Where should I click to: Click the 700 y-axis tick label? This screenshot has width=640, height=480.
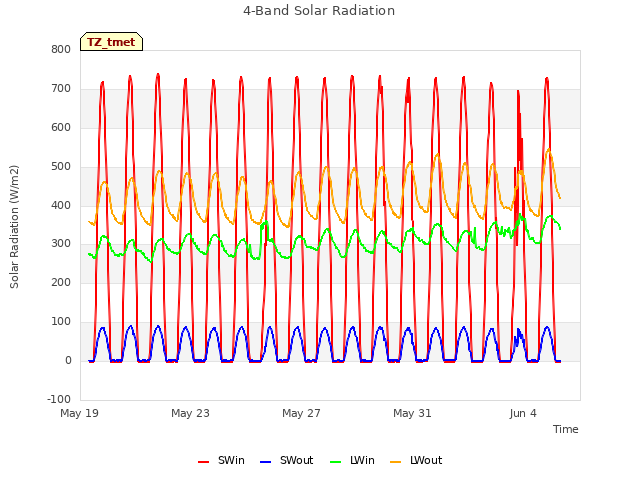61,89
